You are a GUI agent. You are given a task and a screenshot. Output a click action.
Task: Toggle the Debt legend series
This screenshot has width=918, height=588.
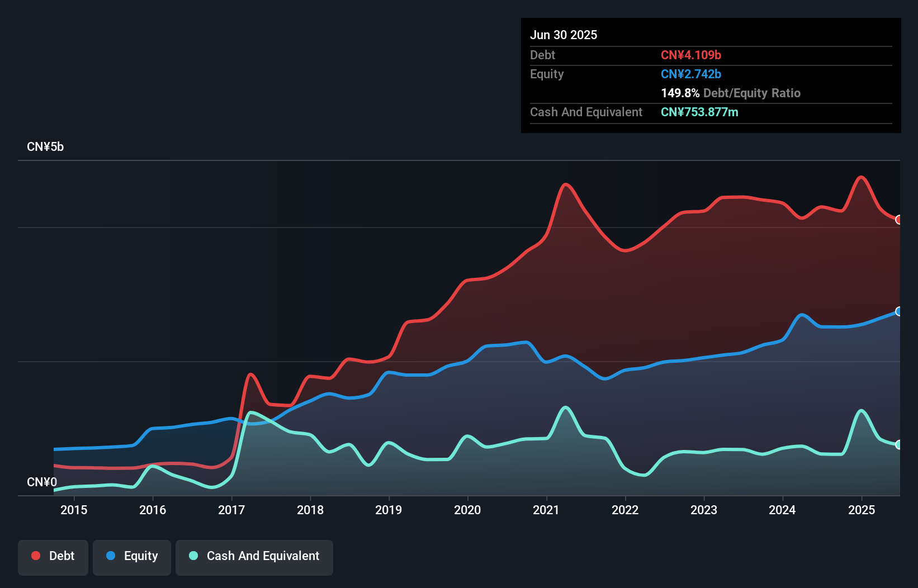point(53,556)
